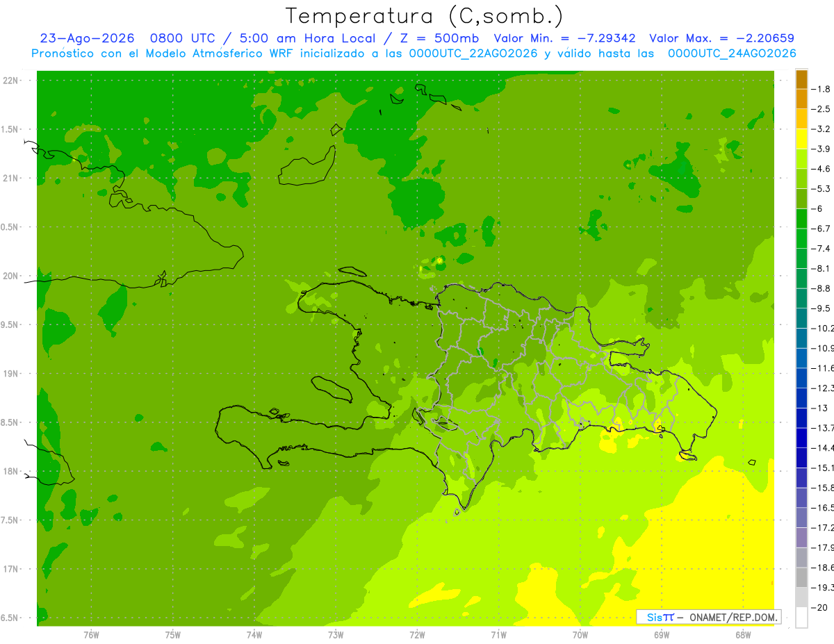834x644 pixels.
Task: Click the title "Temperatura (C,somb.)"
Action: click(x=425, y=17)
